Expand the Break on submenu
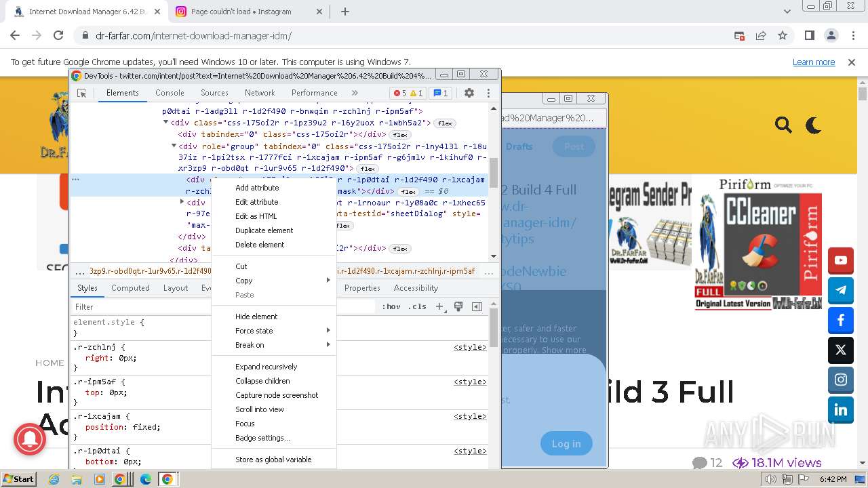Screen dimensions: 868x488 point(274,345)
